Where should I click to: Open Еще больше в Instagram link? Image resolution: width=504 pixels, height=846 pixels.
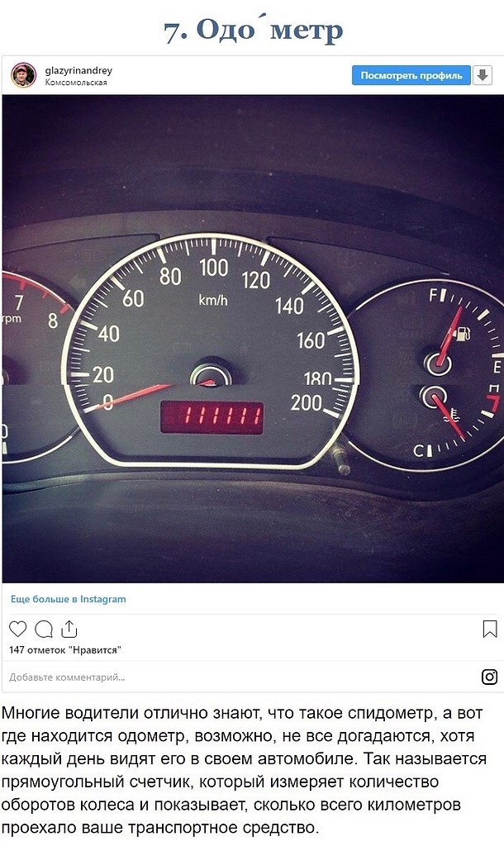[68, 599]
